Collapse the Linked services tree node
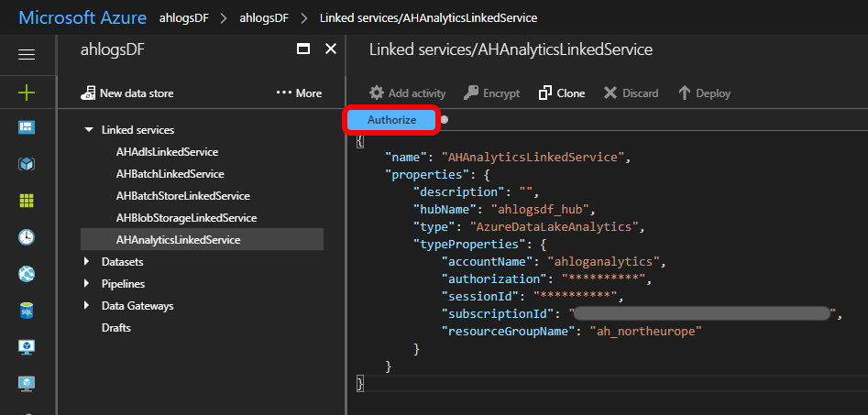868x415 pixels. tap(88, 130)
